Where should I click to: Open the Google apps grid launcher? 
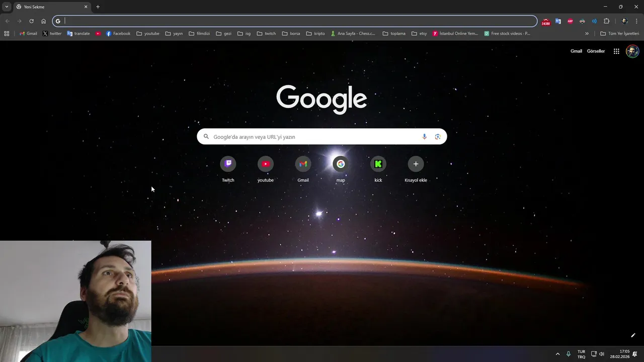(616, 51)
